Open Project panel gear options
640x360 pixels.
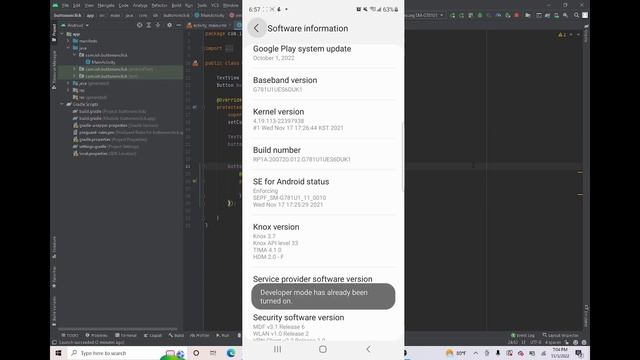[169, 25]
